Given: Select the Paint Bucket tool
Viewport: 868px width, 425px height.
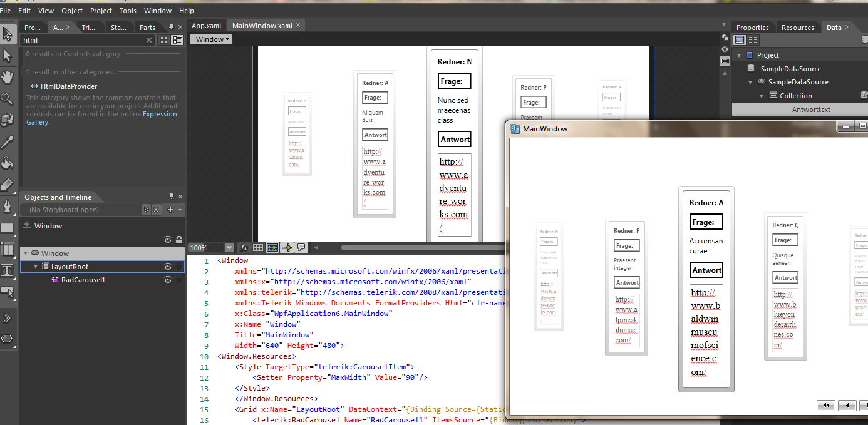Looking at the screenshot, I should (x=8, y=163).
